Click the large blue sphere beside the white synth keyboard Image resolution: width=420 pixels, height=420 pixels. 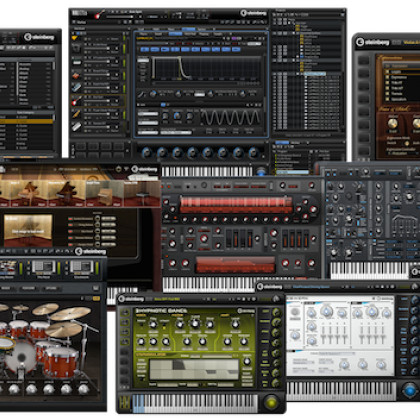(x=410, y=390)
